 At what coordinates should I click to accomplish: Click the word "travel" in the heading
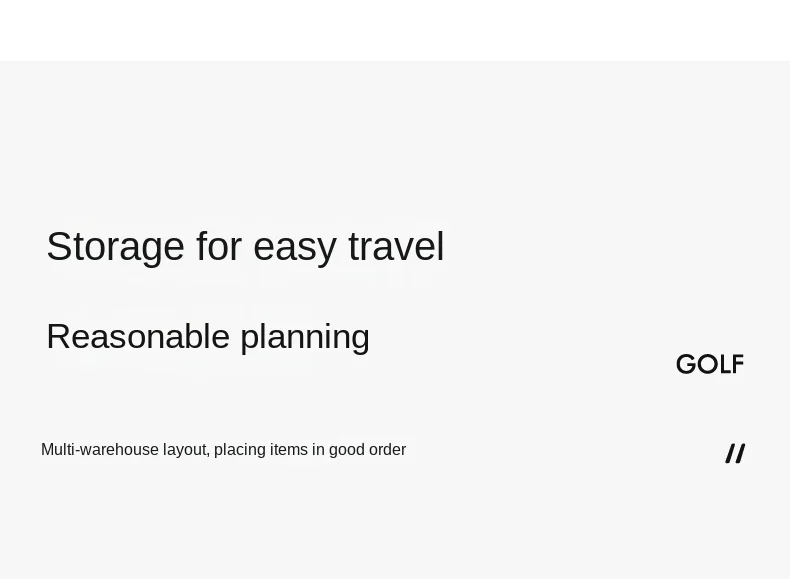coord(397,246)
